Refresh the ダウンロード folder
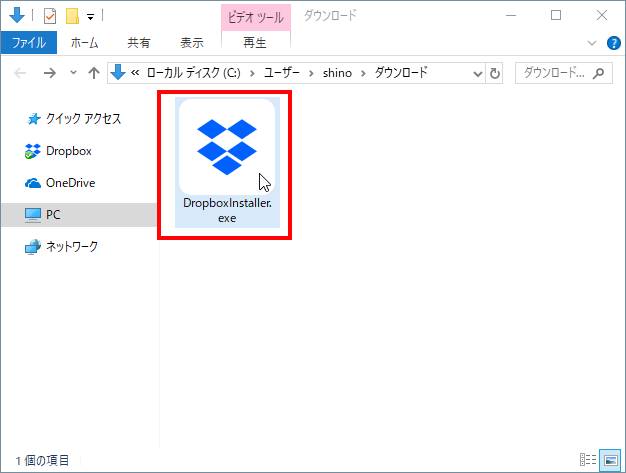Screen dimensions: 626x473 [x=495, y=73]
